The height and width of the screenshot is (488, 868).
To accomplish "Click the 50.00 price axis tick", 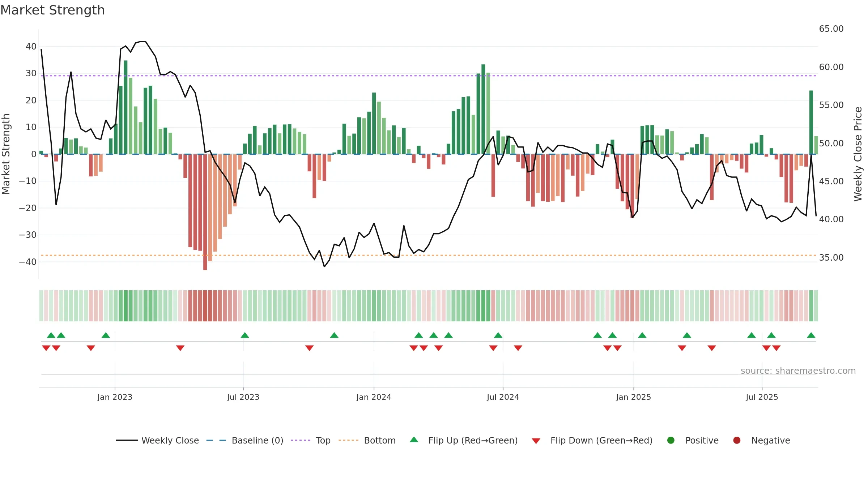I will pos(831,143).
